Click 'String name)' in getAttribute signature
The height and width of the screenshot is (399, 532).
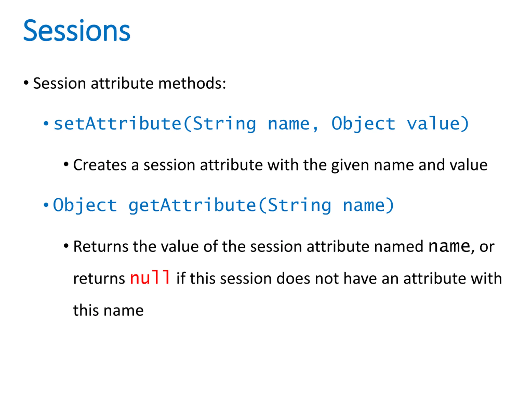(330, 206)
